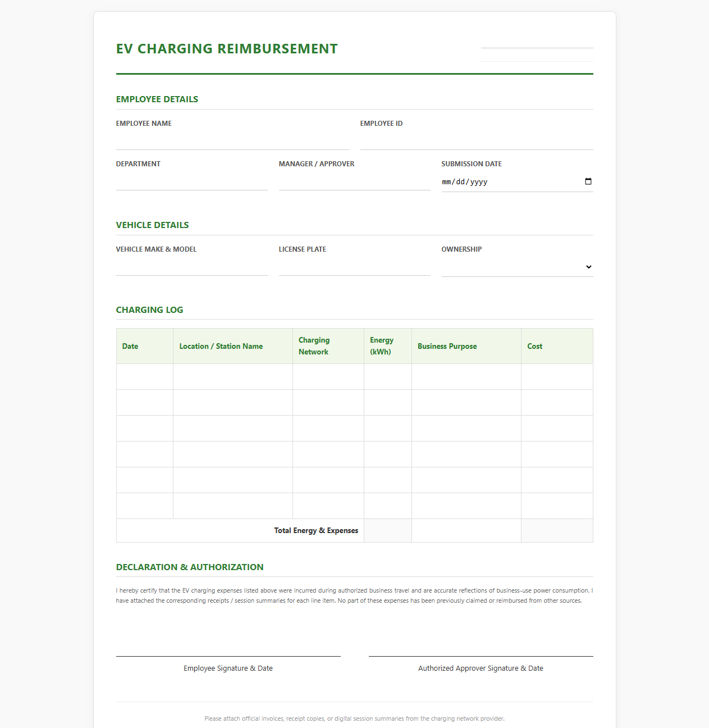Click the total Energy cell in totals row
Viewport: 709px width, 728px height.
point(388,531)
